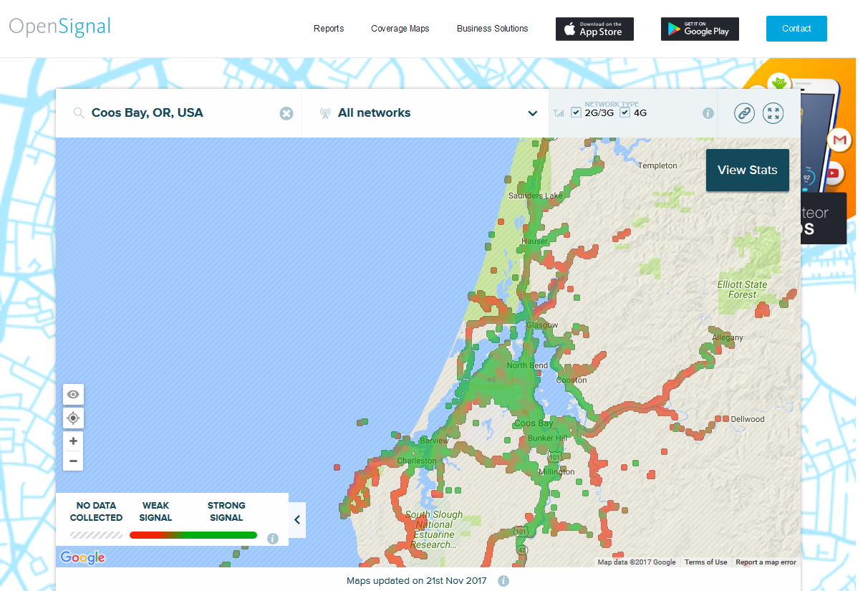
Task: Show signal legend info
Action: (273, 539)
